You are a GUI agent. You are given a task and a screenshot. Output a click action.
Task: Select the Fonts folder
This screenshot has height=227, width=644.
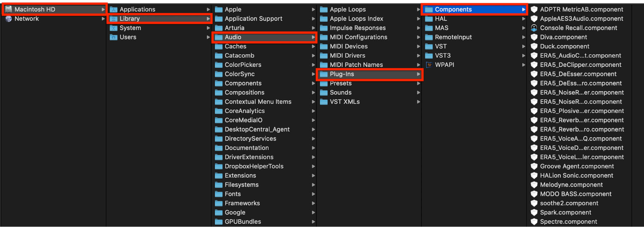tap(233, 194)
